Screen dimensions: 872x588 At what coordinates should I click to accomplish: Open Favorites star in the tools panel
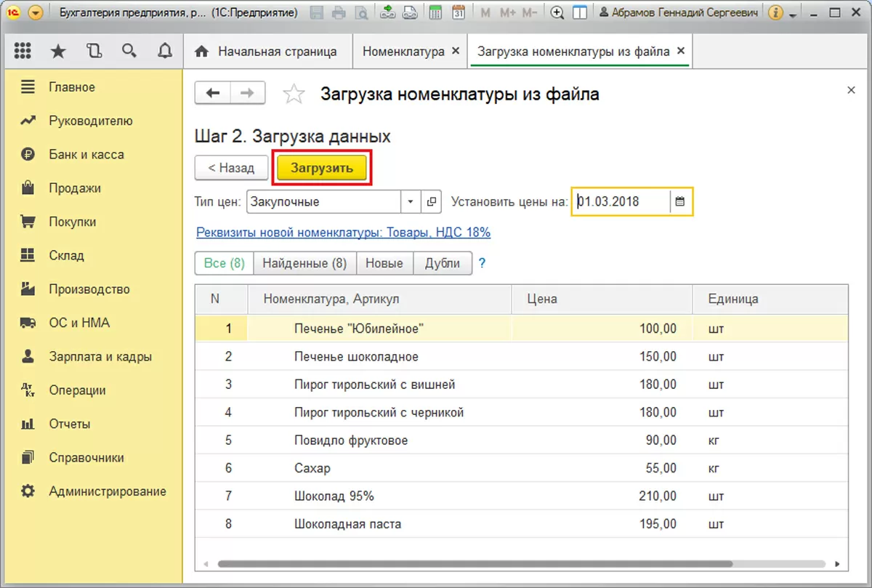pos(58,51)
